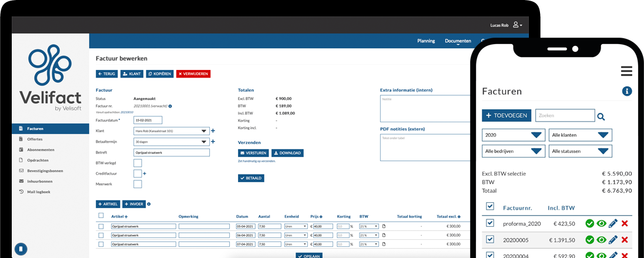Click the + Artikel button

point(108,204)
